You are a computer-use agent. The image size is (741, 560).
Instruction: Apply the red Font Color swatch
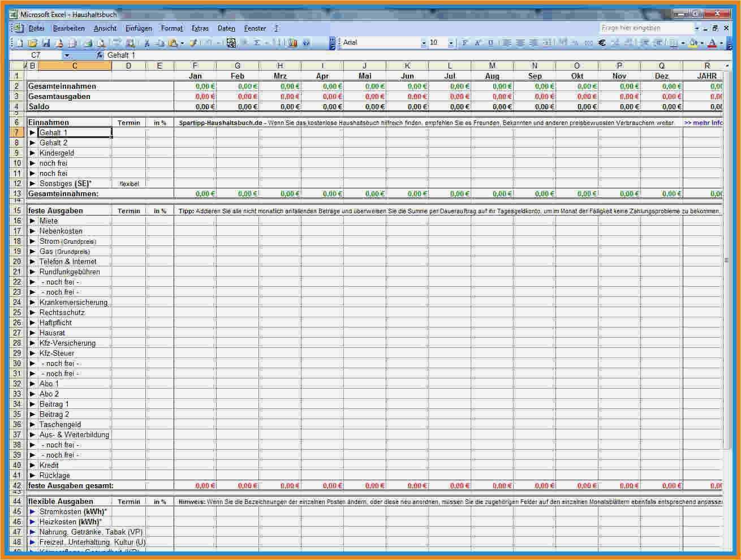(712, 42)
